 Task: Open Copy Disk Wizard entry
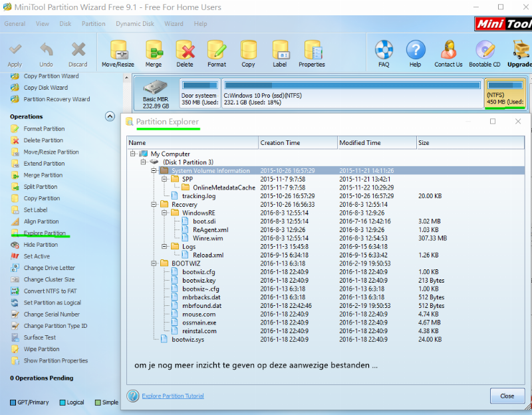coord(45,88)
